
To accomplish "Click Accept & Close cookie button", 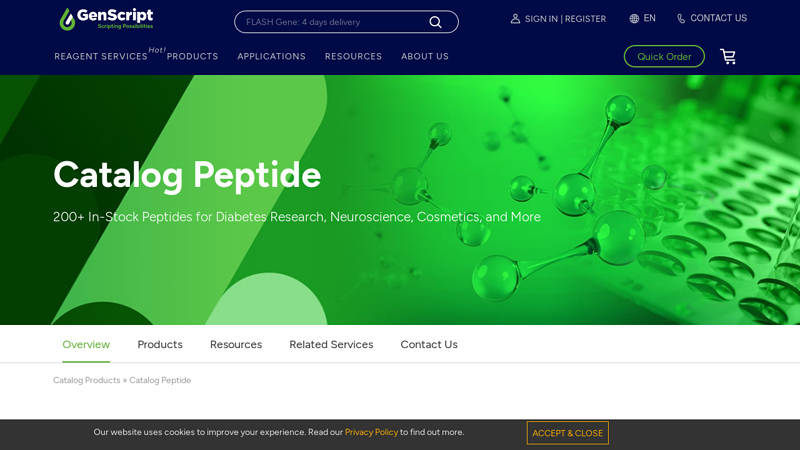I will click(x=567, y=433).
